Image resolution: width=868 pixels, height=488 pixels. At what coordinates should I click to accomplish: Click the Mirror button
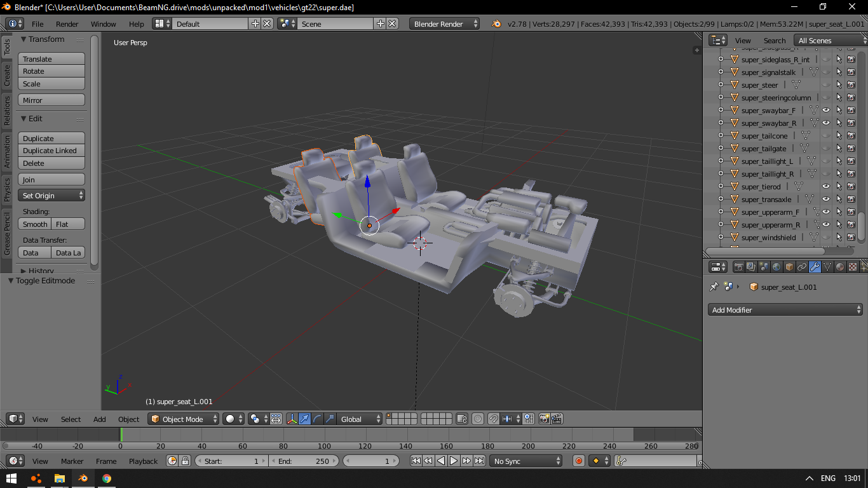click(x=51, y=100)
